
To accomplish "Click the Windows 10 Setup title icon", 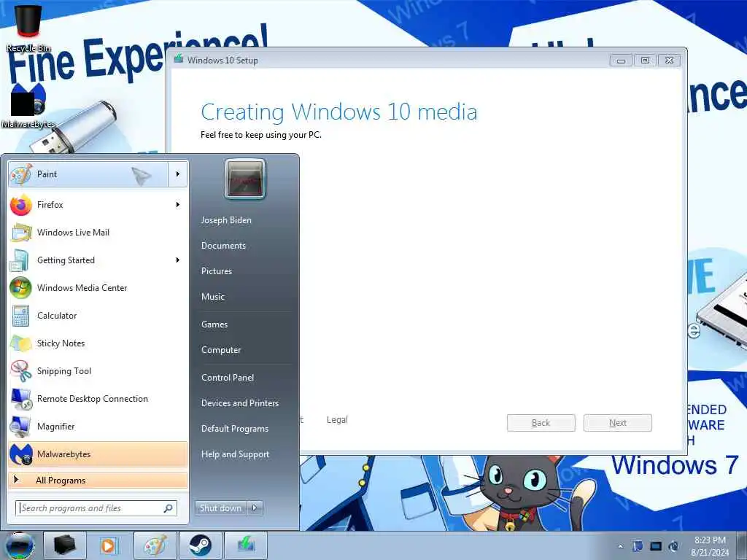I will [x=179, y=59].
